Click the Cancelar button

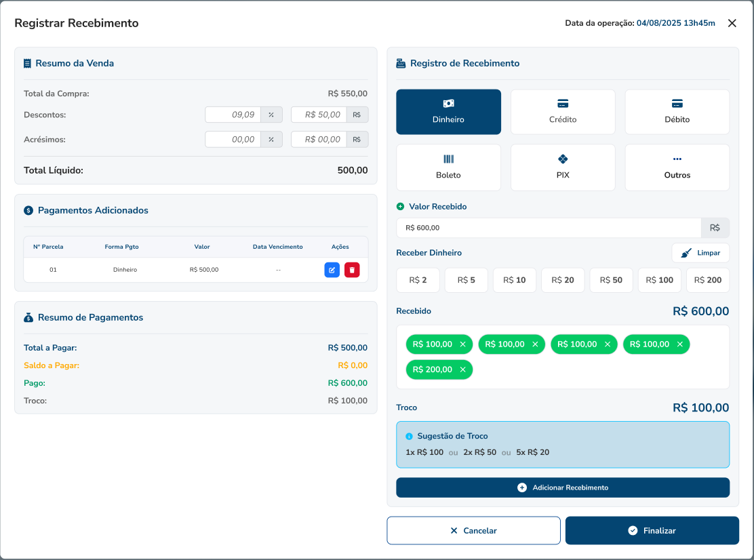pyautogui.click(x=473, y=531)
